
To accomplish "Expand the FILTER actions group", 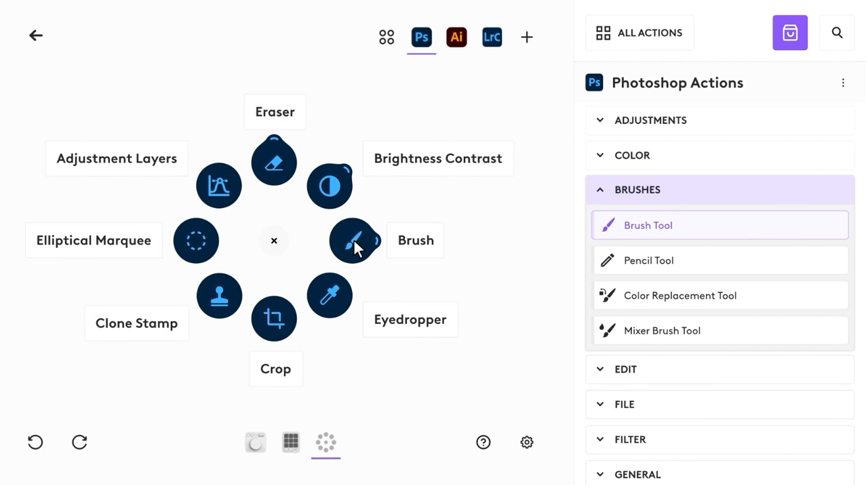I will tap(719, 440).
